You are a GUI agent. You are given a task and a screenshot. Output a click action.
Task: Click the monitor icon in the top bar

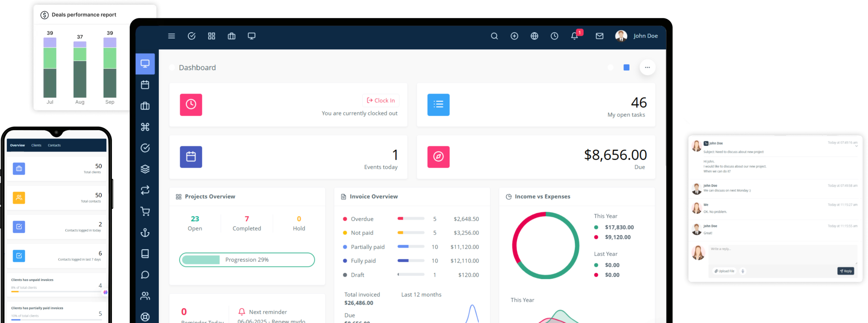tap(251, 36)
